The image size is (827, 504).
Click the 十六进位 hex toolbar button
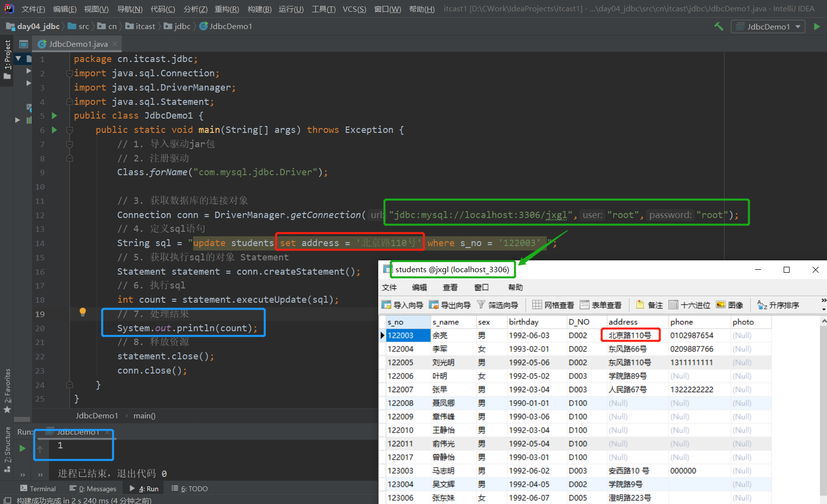coord(689,305)
